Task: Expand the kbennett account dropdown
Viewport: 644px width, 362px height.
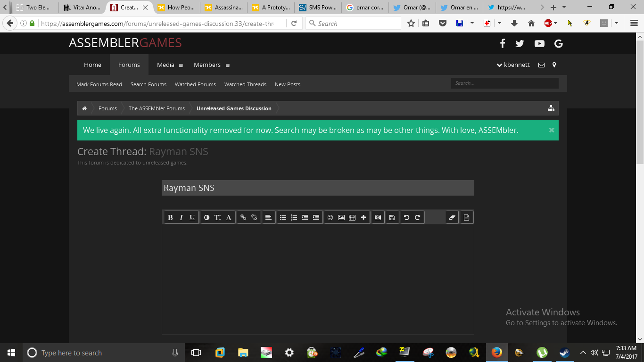Action: click(x=513, y=65)
